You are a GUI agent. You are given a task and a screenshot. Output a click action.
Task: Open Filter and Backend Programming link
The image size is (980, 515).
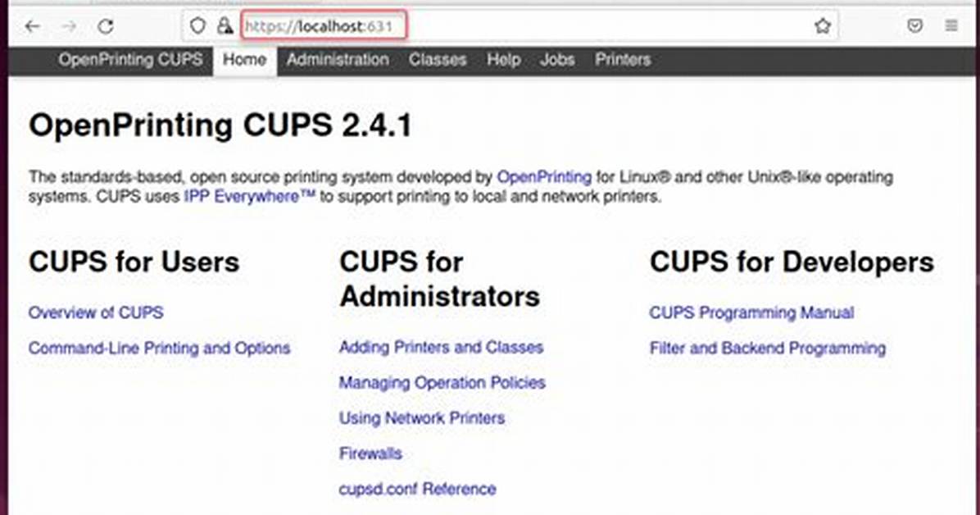point(768,348)
